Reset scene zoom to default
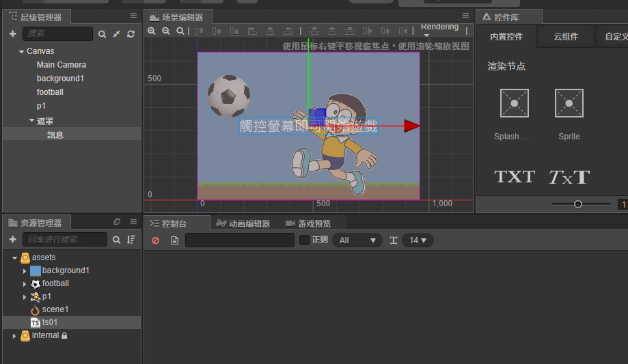This screenshot has height=364, width=628. click(180, 31)
